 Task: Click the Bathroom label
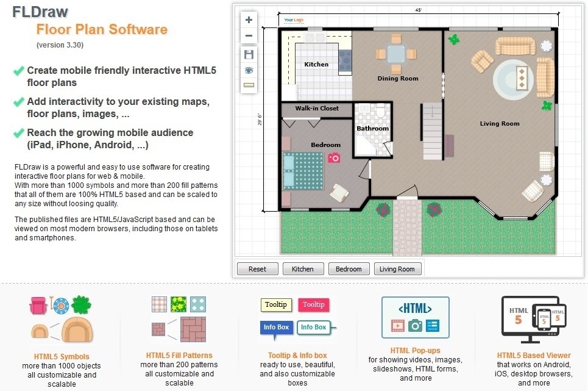pos(373,128)
